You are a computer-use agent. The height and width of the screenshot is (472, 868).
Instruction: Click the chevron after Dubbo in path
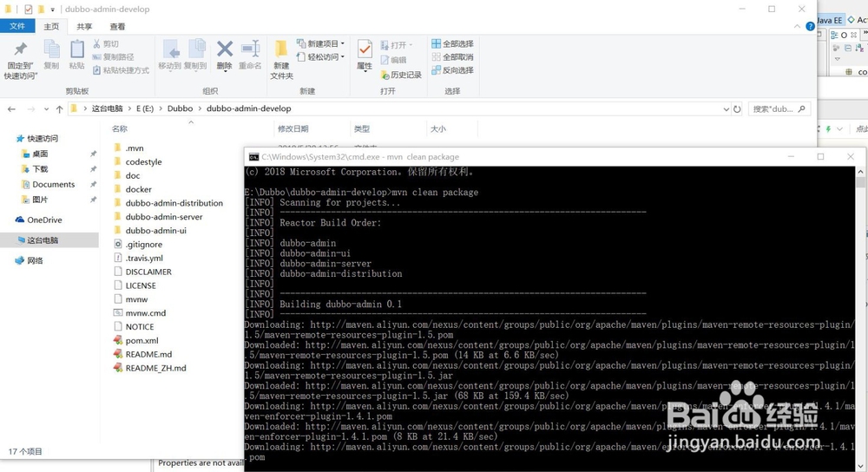(x=200, y=109)
